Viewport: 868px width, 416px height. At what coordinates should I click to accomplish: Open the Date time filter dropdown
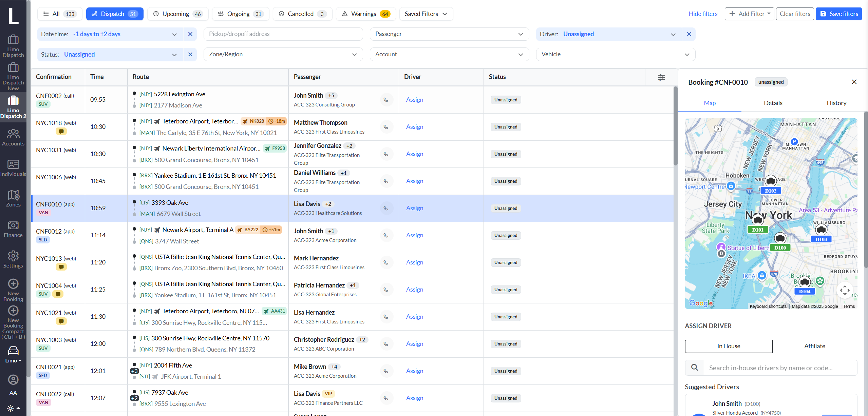click(174, 34)
